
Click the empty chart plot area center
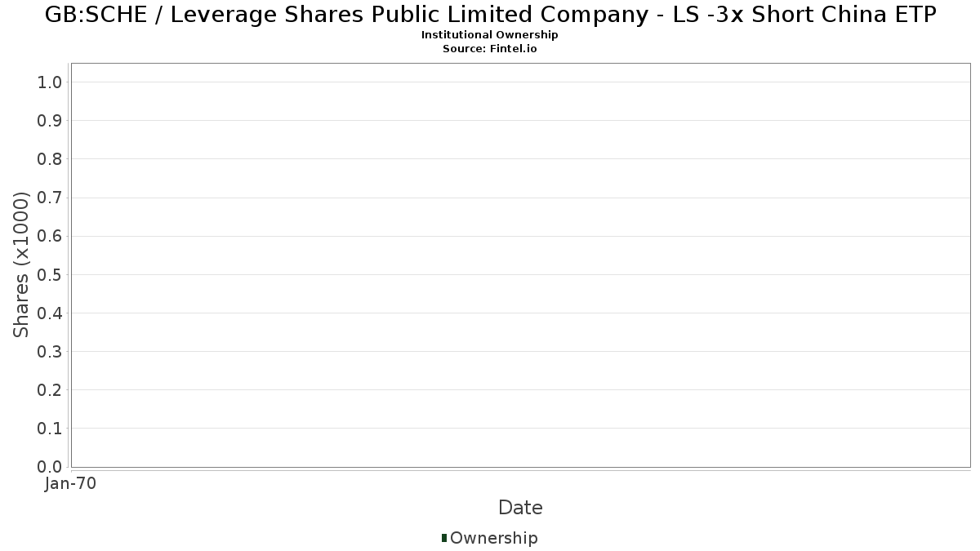click(x=520, y=265)
